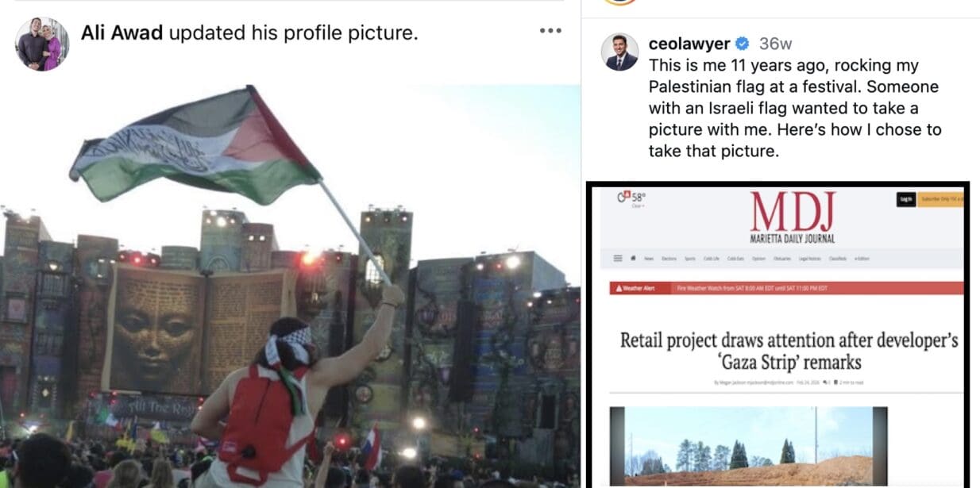Image resolution: width=980 pixels, height=488 pixels.
Task: Open the ceolawyer username link
Action: (689, 44)
